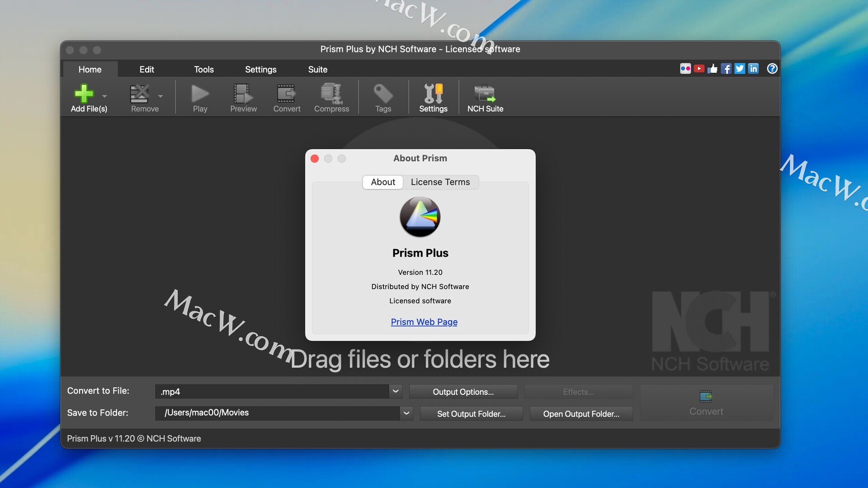Click the YouTube social icon

699,69
